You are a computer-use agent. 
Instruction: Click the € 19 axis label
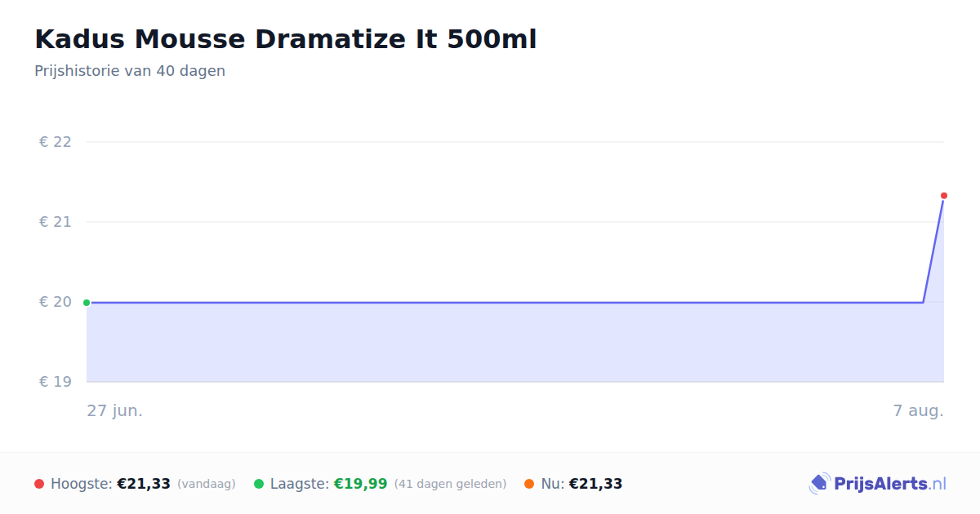coord(56,382)
